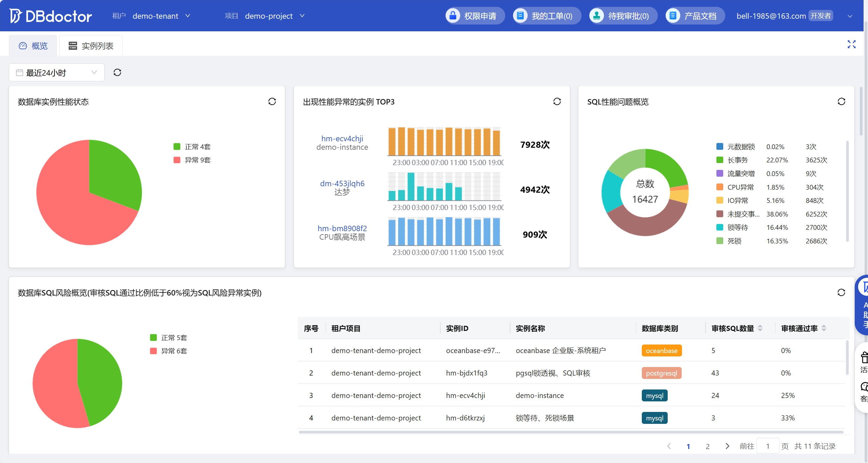Image resolution: width=868 pixels, height=463 pixels.
Task: Click the 未提交事务 color swatch
Action: coord(720,214)
